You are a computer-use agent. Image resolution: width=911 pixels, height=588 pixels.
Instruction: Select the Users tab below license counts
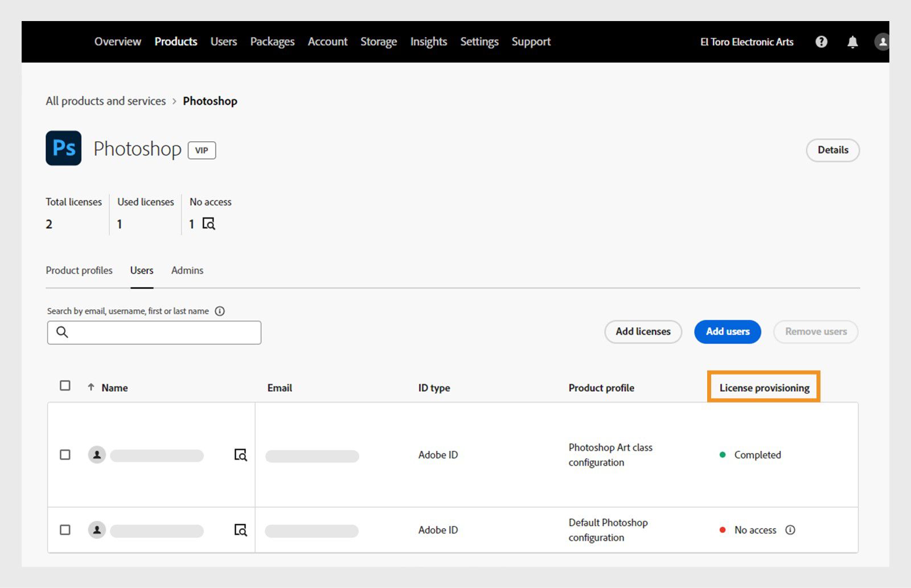click(142, 270)
